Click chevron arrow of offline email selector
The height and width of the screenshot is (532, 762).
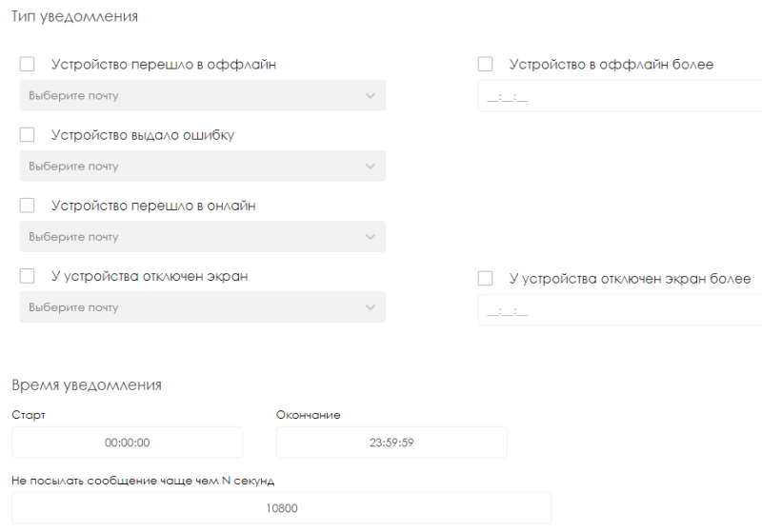pos(371,96)
